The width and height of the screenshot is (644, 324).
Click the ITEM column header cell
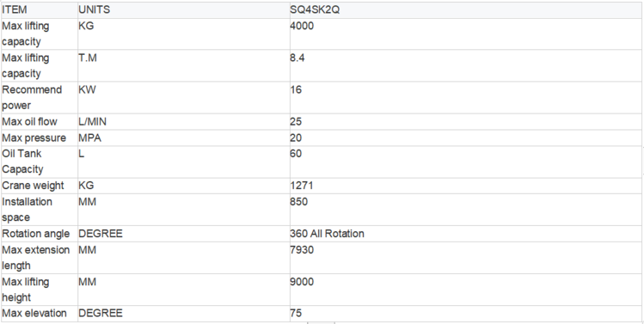[40, 10]
